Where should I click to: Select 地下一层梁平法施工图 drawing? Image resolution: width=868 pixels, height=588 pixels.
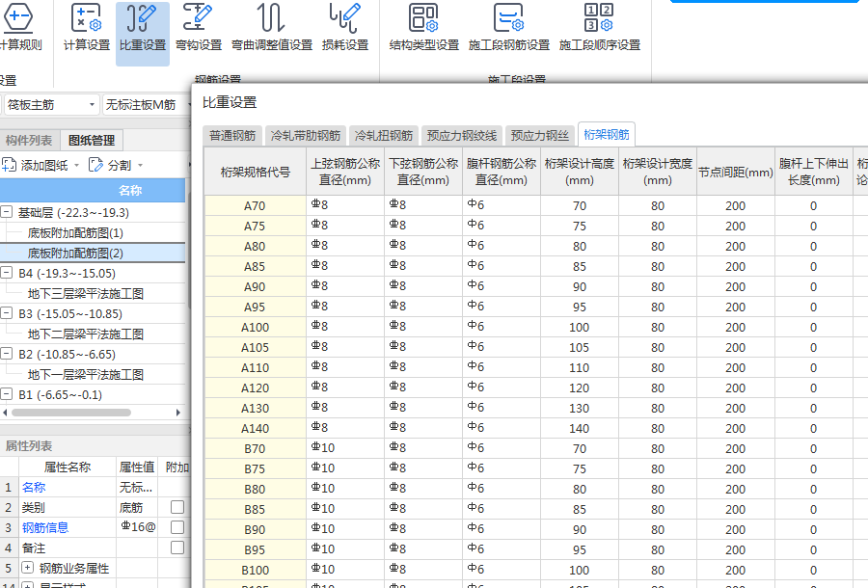86,374
